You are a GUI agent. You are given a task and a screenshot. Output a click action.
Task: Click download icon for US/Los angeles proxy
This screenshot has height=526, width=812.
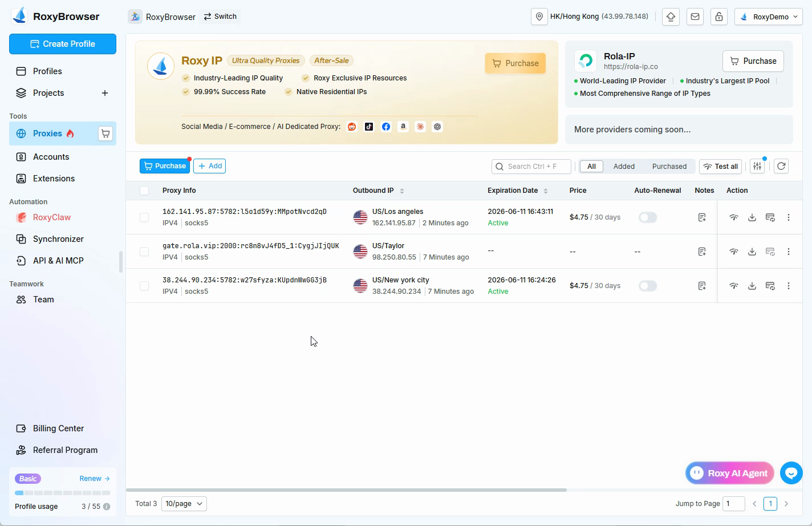click(x=752, y=217)
